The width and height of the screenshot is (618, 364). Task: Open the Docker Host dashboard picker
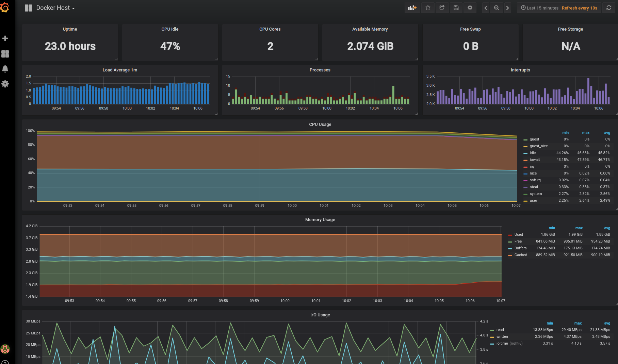coord(55,8)
